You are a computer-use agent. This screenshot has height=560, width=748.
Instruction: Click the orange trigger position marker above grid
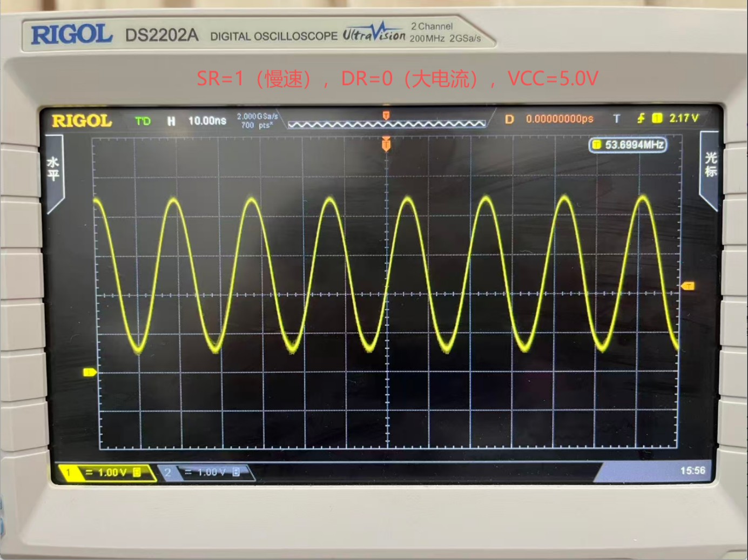386,144
